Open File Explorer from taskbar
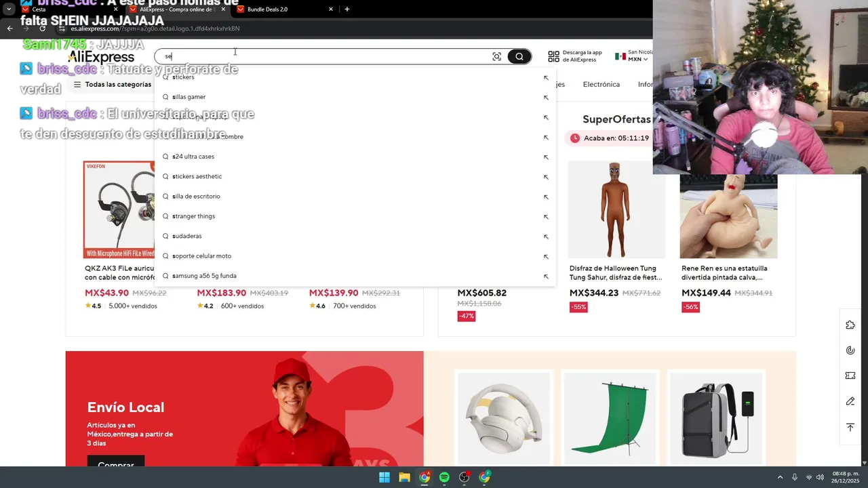The width and height of the screenshot is (868, 488). click(404, 477)
